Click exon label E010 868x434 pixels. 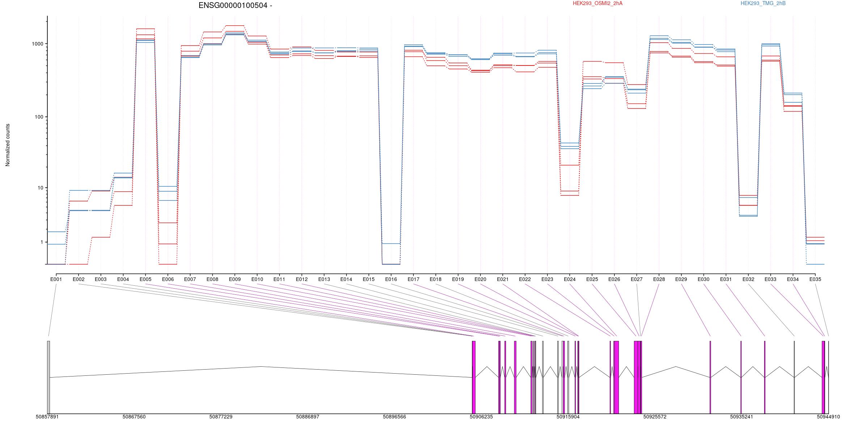tap(257, 279)
